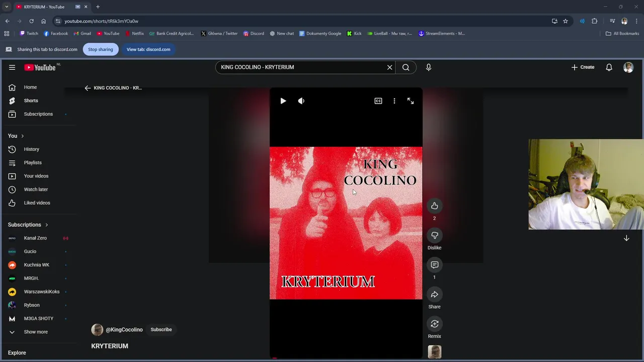This screenshot has height=362, width=644.
Task: Clear the search box with the X
Action: coord(389,67)
